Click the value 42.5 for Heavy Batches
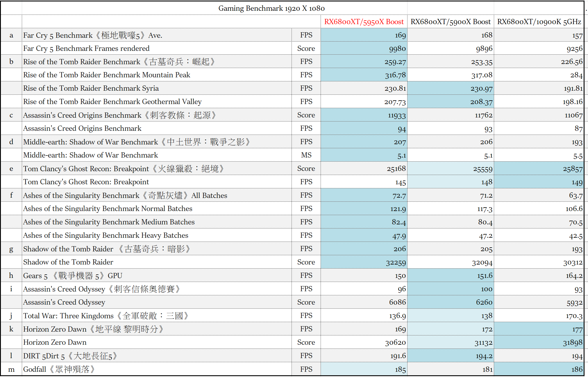588x377 pixels. (x=576, y=236)
